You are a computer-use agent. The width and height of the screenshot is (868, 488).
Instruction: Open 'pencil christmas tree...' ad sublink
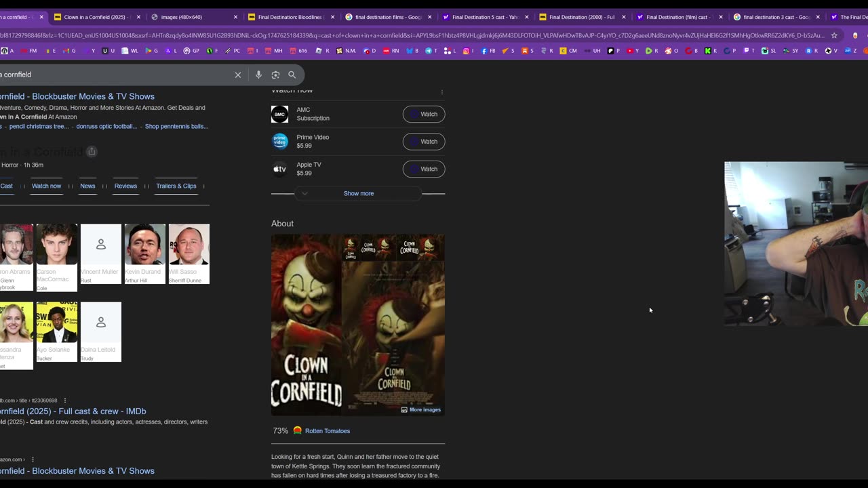click(39, 126)
